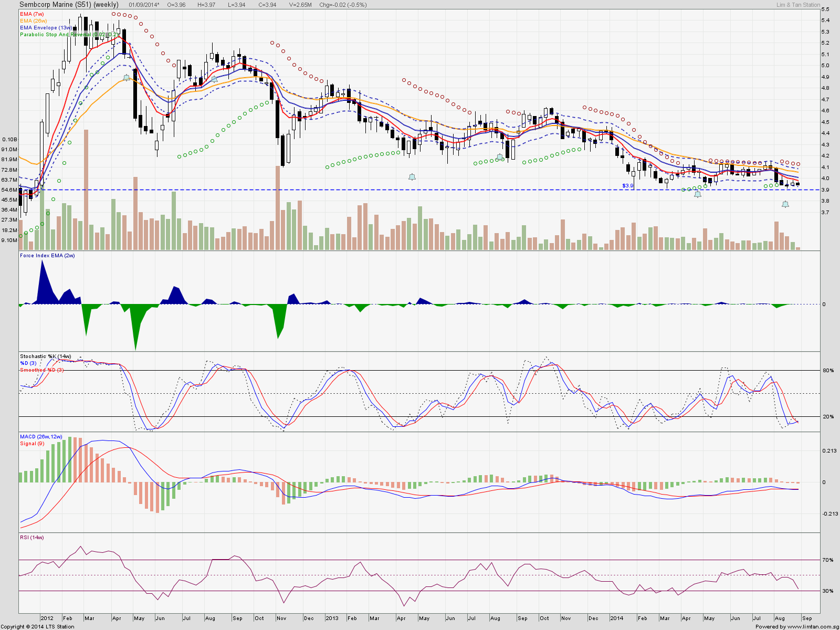Click the bell alert icon at August 2013

500,157
